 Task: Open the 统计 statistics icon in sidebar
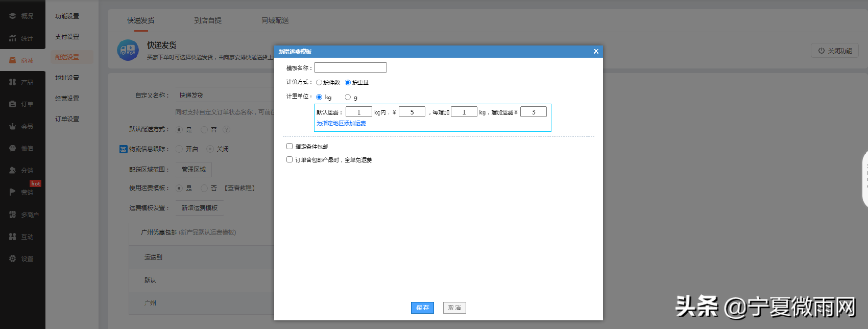[12, 38]
